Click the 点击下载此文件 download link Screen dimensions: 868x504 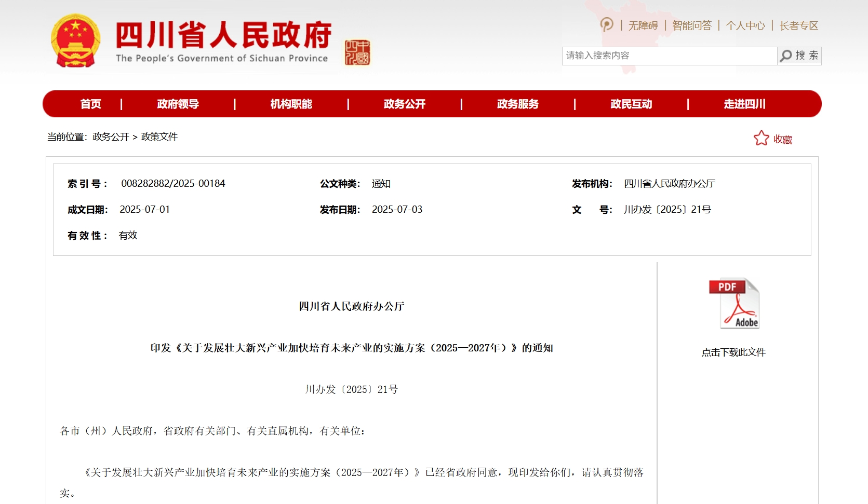(x=733, y=352)
